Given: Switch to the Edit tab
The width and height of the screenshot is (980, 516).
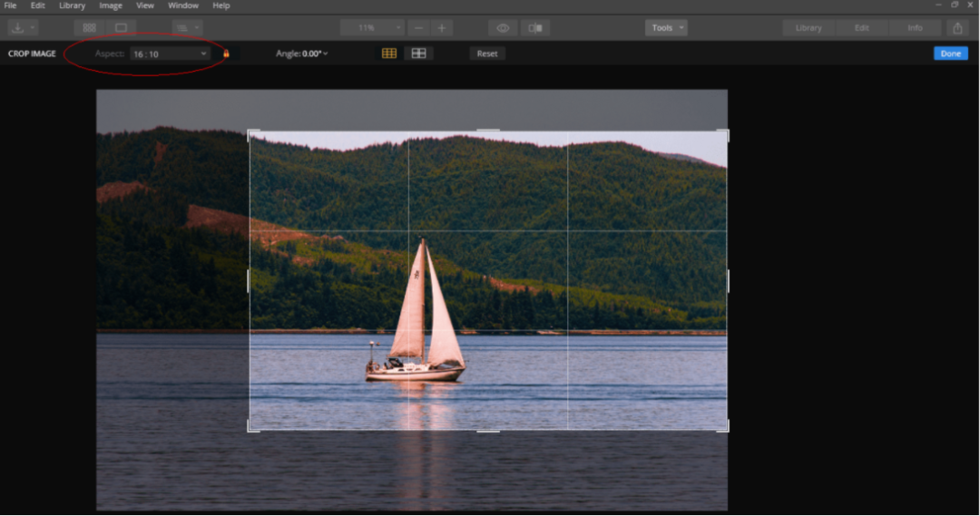Looking at the screenshot, I should 862,28.
